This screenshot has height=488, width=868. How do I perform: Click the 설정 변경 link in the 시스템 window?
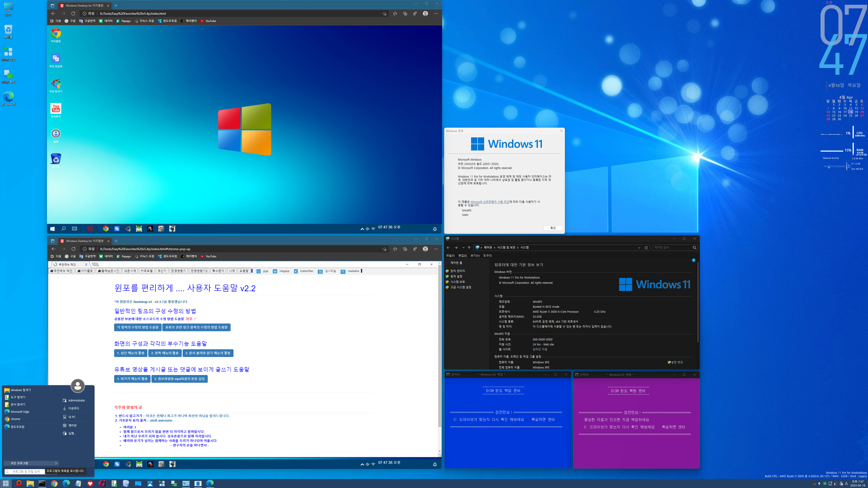675,362
